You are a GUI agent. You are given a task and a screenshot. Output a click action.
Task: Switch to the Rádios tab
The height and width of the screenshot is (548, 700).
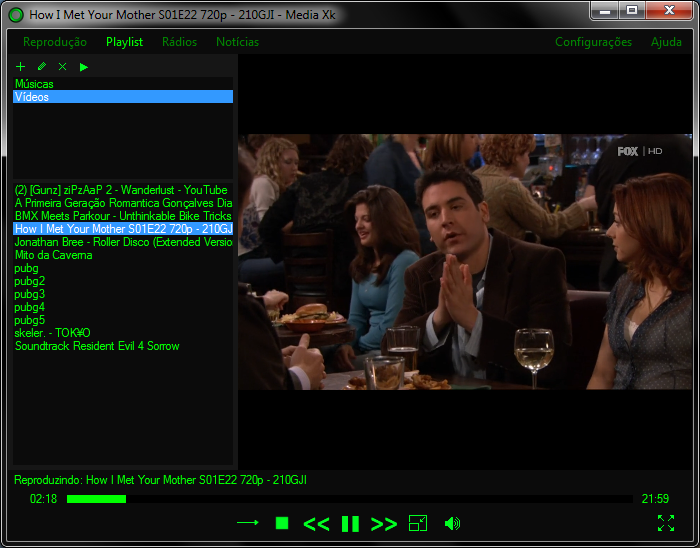click(x=179, y=42)
